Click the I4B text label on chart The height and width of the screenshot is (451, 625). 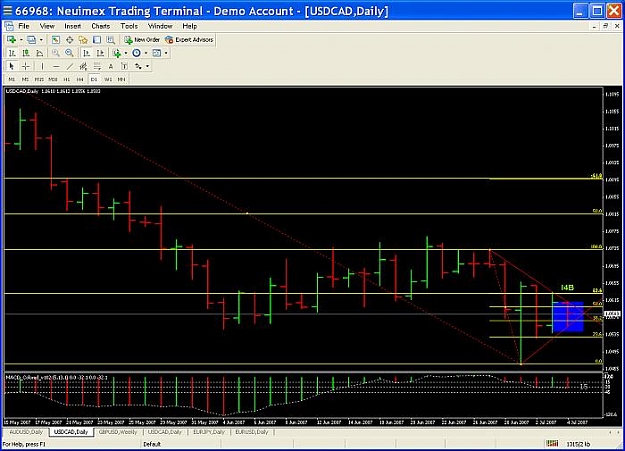(567, 288)
